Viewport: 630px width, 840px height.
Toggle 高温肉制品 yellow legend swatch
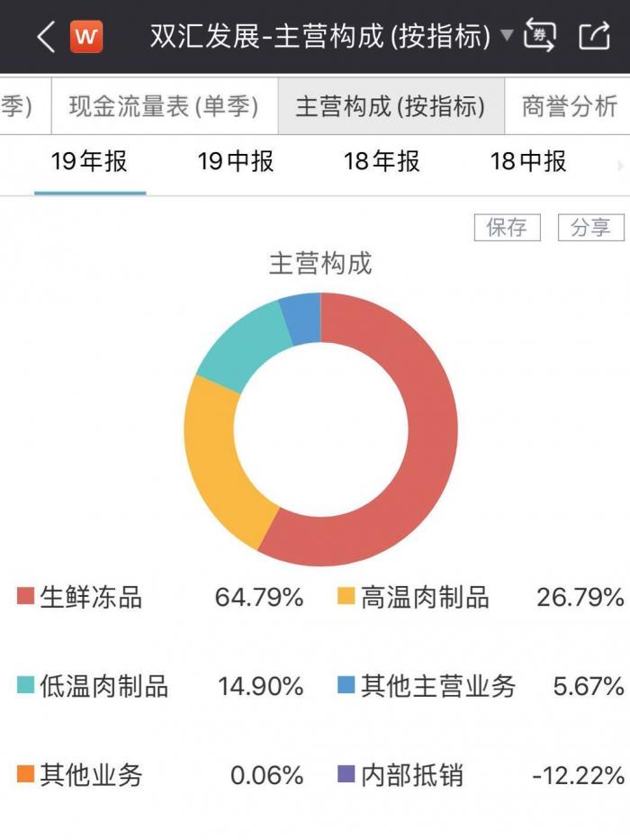click(346, 597)
